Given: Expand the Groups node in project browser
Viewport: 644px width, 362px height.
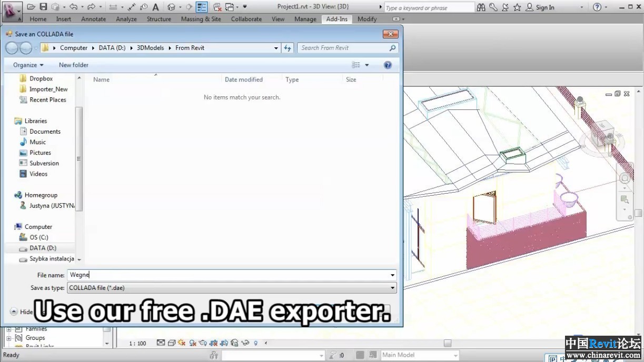Looking at the screenshot, I should pos(9,338).
